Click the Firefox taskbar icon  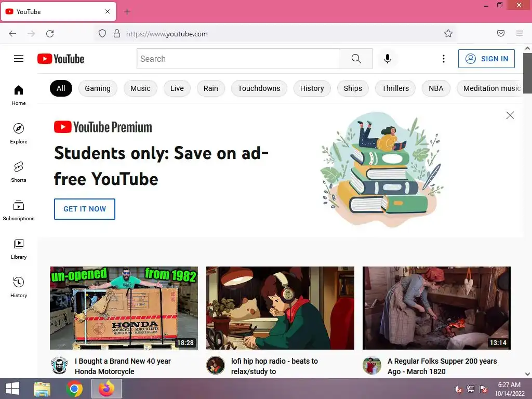pos(107,389)
